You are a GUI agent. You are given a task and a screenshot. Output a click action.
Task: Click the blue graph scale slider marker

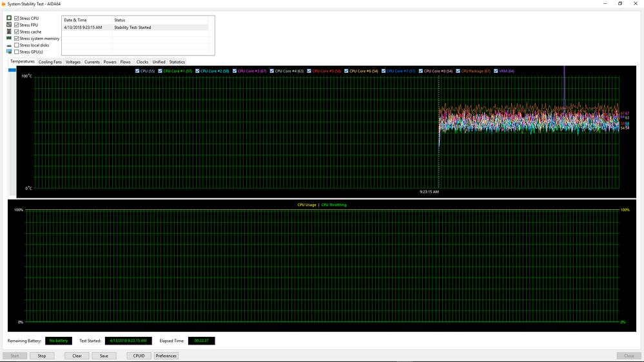point(12,70)
